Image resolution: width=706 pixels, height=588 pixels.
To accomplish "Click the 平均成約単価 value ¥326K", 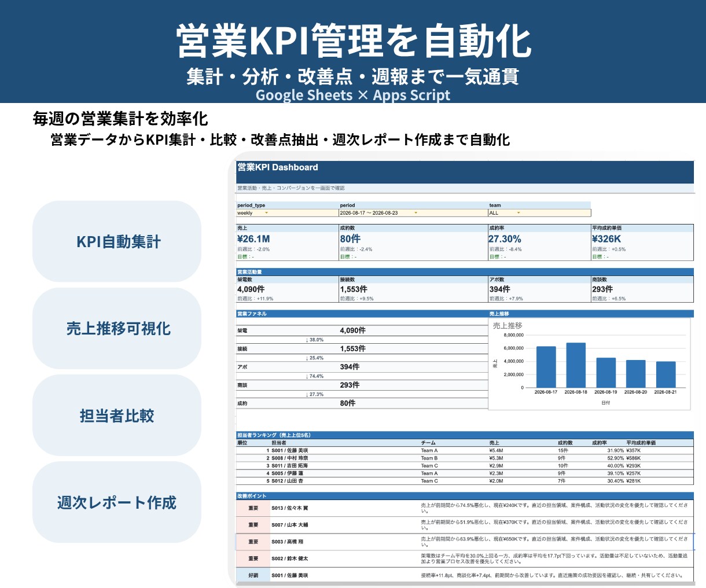I will click(606, 238).
